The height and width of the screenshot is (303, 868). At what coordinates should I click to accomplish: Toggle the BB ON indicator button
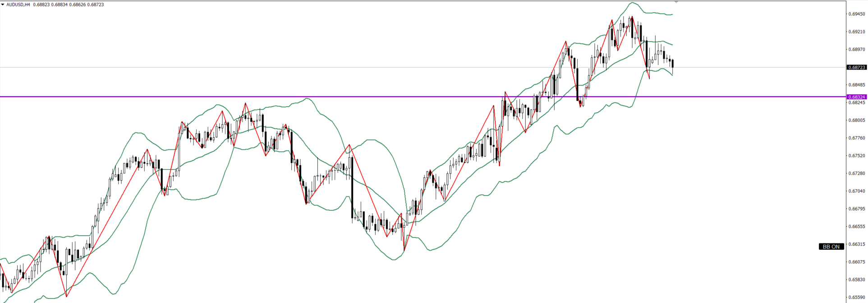pos(831,247)
